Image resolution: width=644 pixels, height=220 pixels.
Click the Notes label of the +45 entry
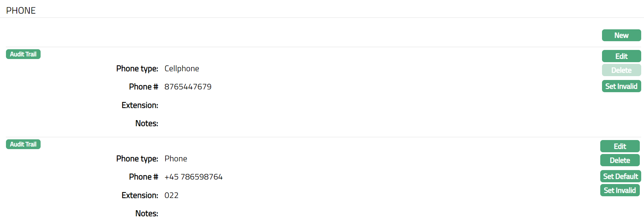[147, 213]
